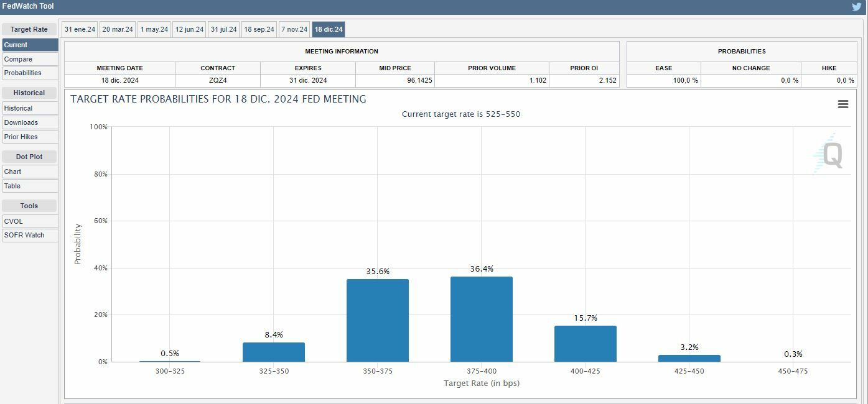Click the 350-375 bar at 35.6%

377,321
